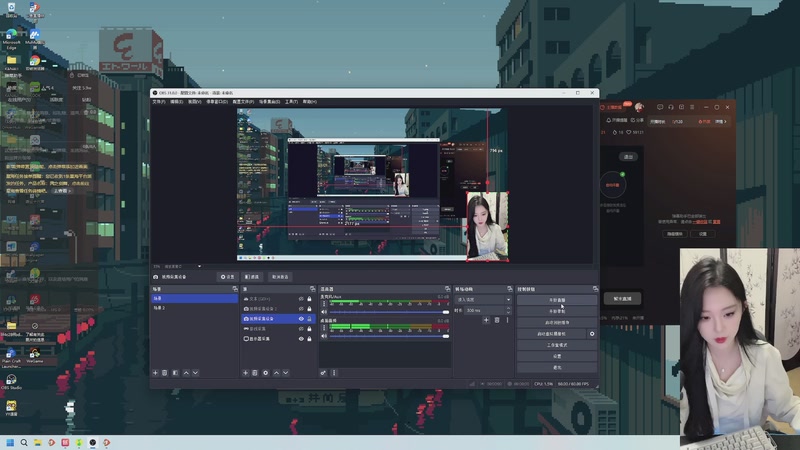
Task: Open the 麦克风/Aux channel three-dot menu
Action: (323, 304)
